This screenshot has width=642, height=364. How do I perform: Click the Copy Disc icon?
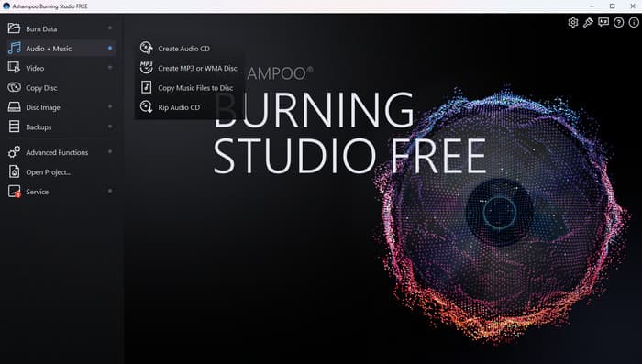tap(14, 87)
